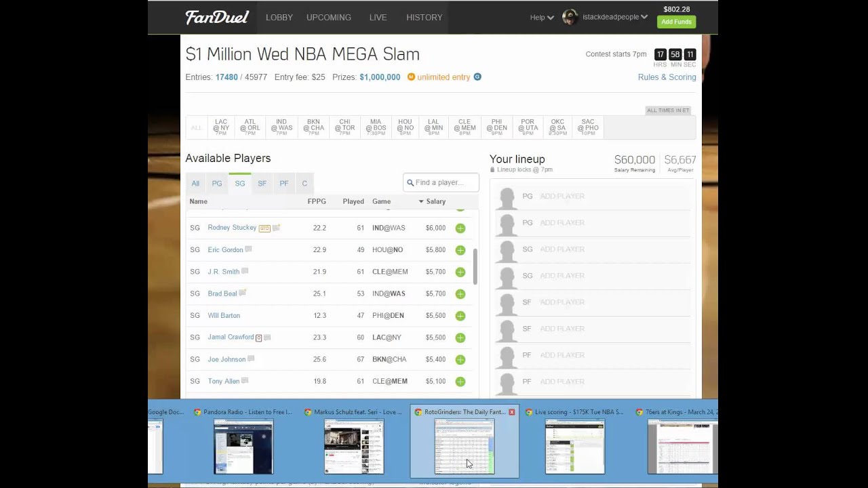Open the istackdeadpeople account dropdown

coord(615,18)
